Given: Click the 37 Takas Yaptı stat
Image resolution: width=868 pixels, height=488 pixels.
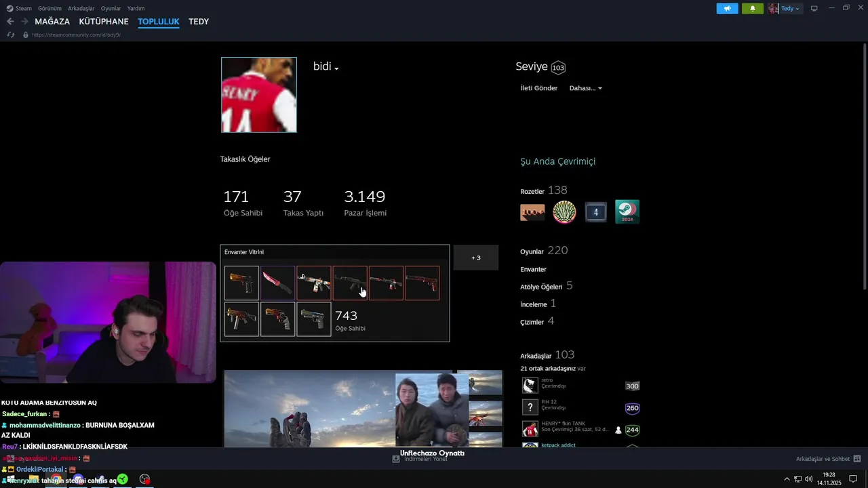Looking at the screenshot, I should [x=303, y=203].
